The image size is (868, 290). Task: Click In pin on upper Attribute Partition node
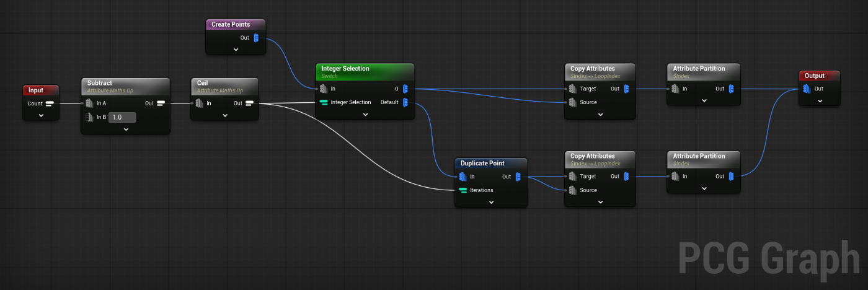click(675, 89)
